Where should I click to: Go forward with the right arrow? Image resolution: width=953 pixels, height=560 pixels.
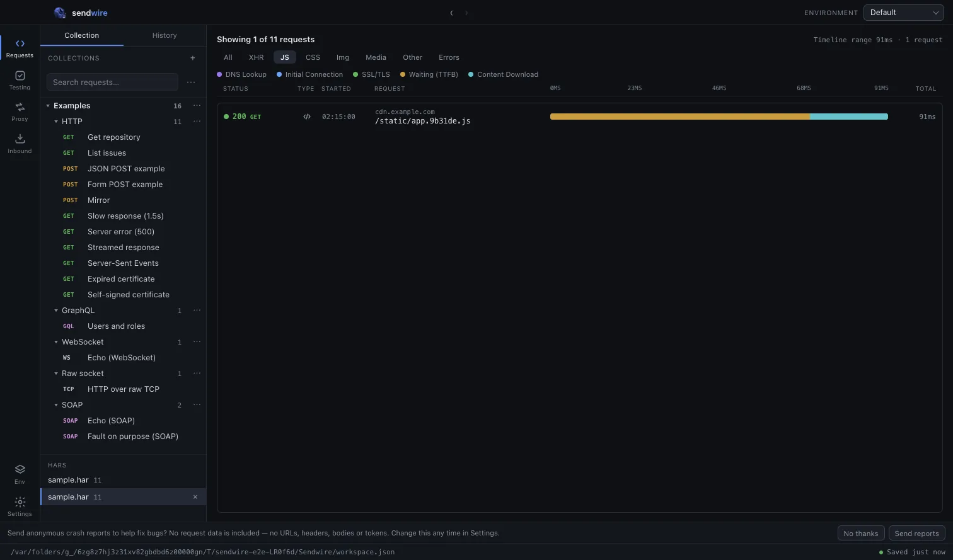(x=466, y=13)
